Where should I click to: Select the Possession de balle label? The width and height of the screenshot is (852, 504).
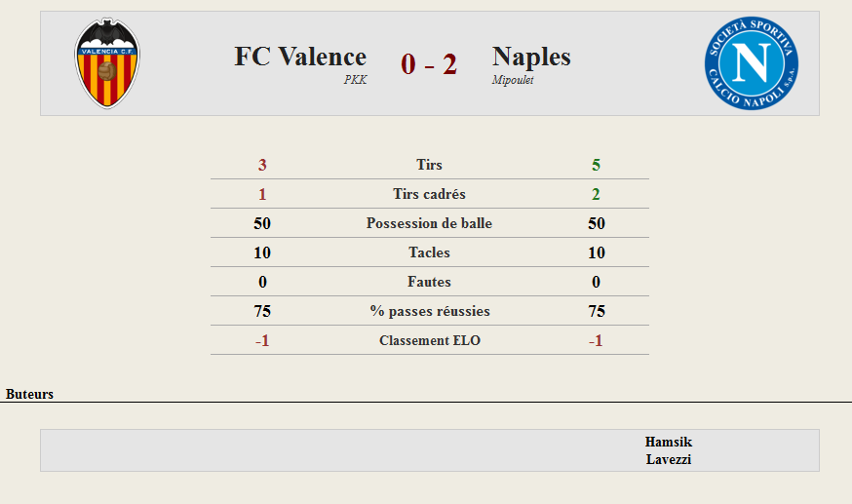pos(429,223)
